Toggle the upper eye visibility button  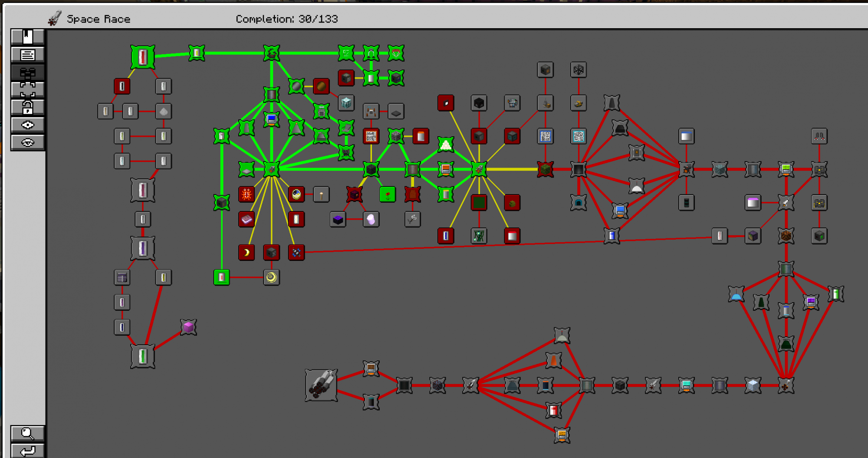27,125
